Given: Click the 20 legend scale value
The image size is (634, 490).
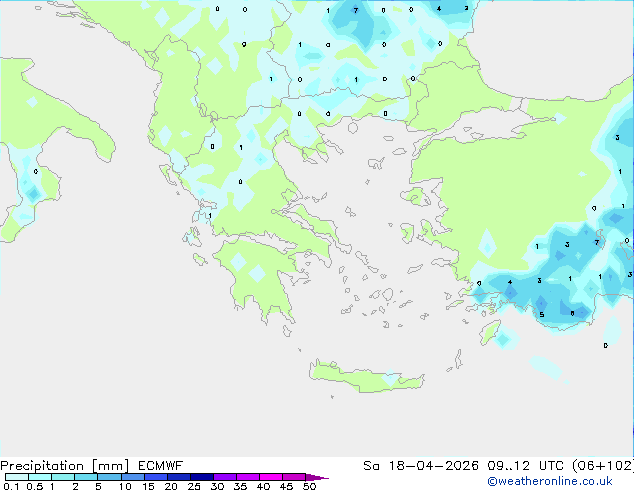Looking at the screenshot, I should [x=171, y=486].
